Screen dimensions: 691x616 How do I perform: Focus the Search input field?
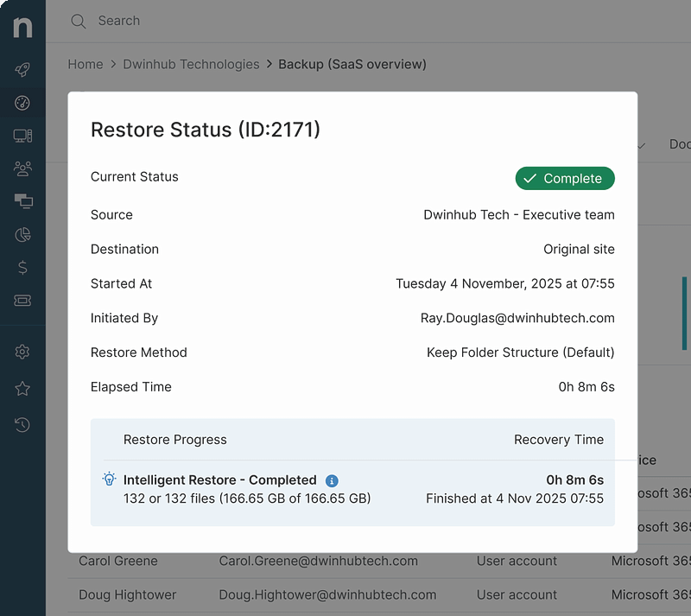pyautogui.click(x=259, y=21)
